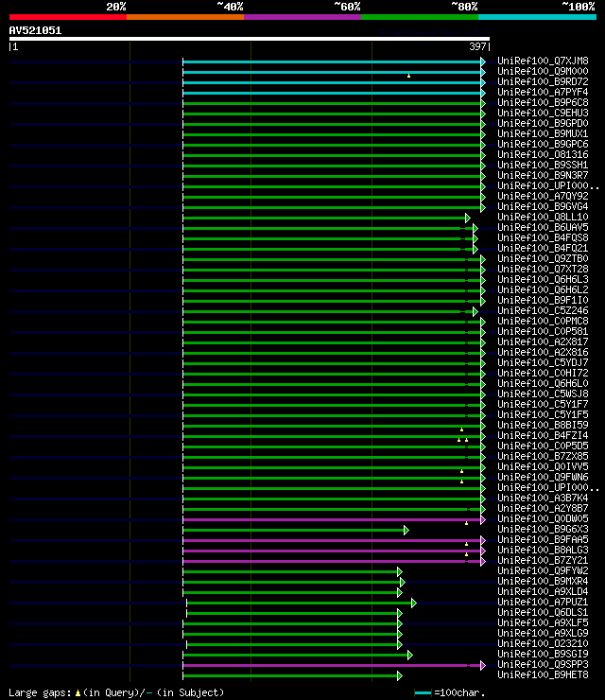Select hit name UniRef100_Q7XT28
Screen dimensions: 605x700
[543, 269]
